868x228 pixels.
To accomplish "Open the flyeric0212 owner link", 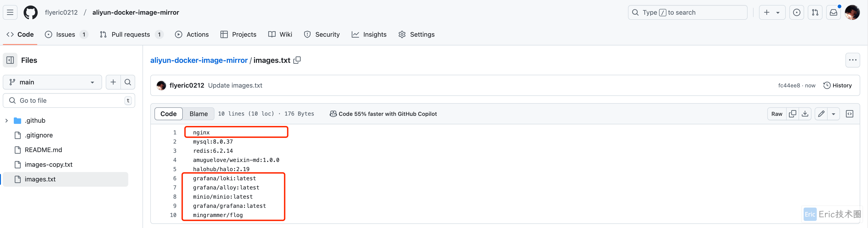I will pos(61,12).
